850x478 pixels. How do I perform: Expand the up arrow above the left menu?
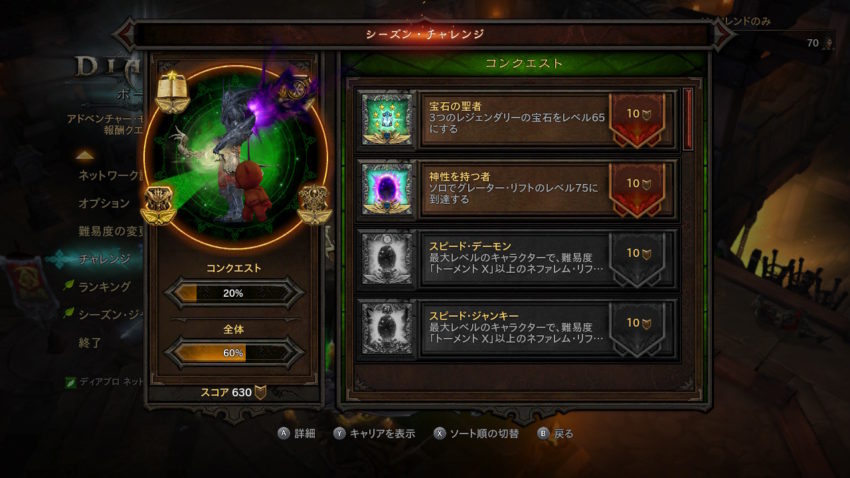coord(85,156)
